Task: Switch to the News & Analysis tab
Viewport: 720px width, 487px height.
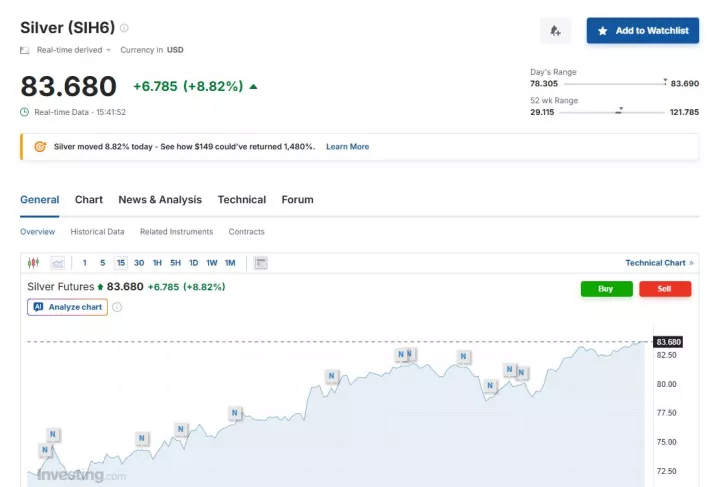Action: 160,200
